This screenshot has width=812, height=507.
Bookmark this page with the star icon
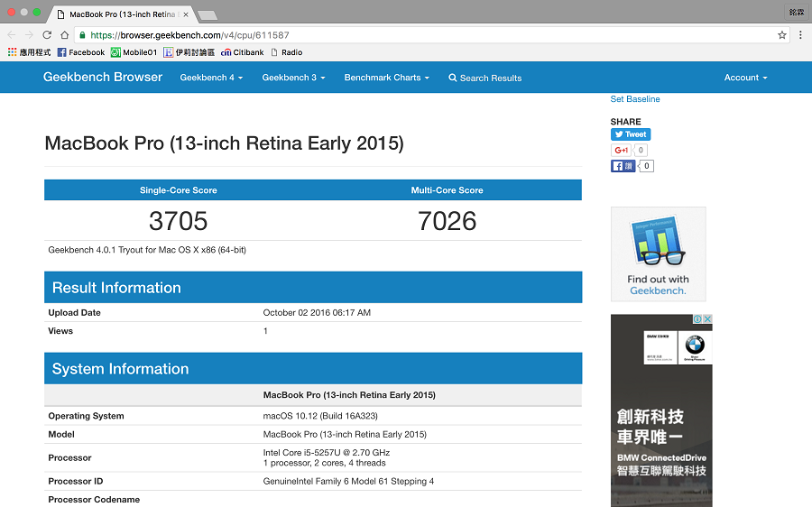click(782, 34)
